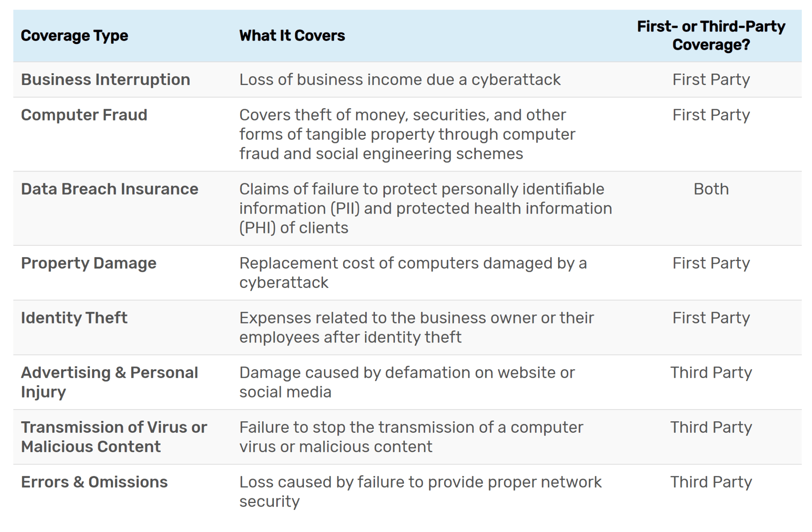Click the First- or Third-Party Coverage header
This screenshot has height=532, width=812.
tap(711, 36)
